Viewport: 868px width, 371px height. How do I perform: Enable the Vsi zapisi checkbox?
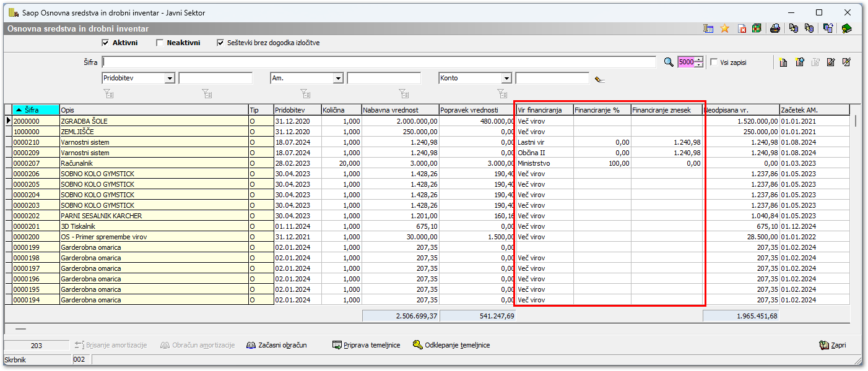[x=714, y=62]
